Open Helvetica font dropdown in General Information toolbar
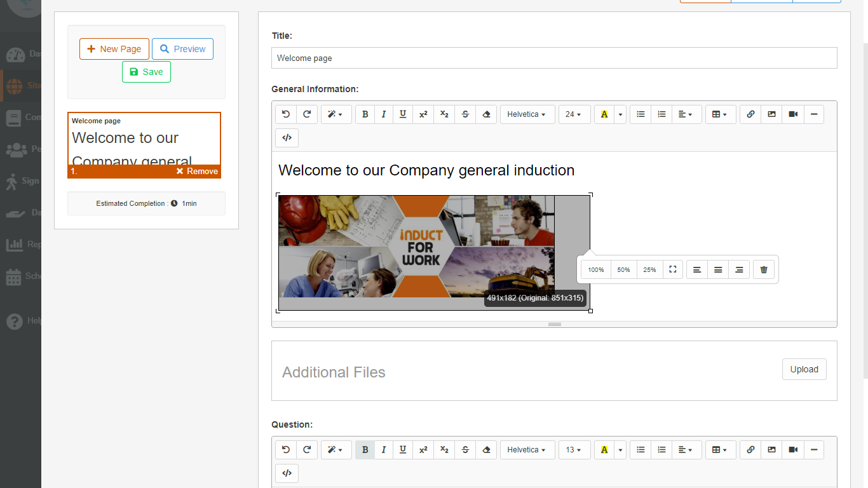Image resolution: width=868 pixels, height=488 pixels. [527, 114]
